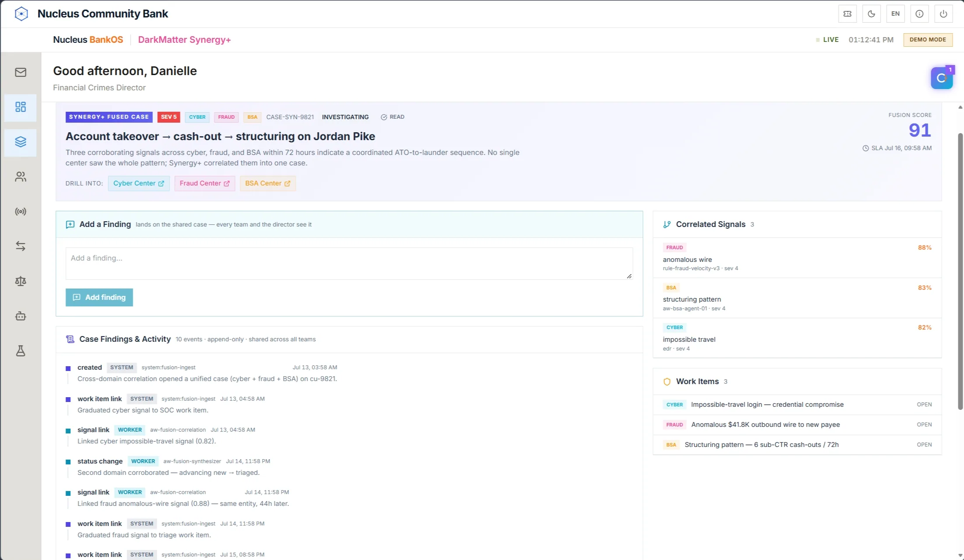Select the stacked layers sidebar icon
The width and height of the screenshot is (964, 560).
point(21,142)
